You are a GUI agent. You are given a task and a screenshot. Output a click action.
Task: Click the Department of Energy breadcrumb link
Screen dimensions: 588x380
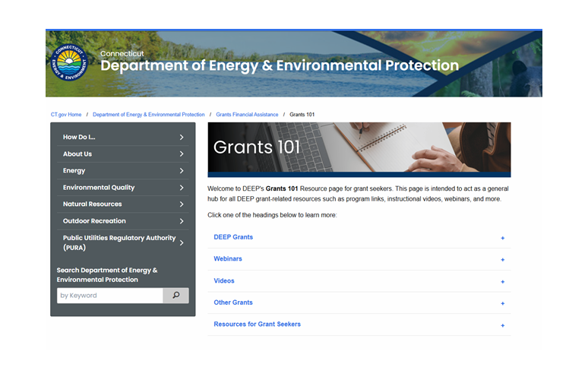[x=148, y=115]
